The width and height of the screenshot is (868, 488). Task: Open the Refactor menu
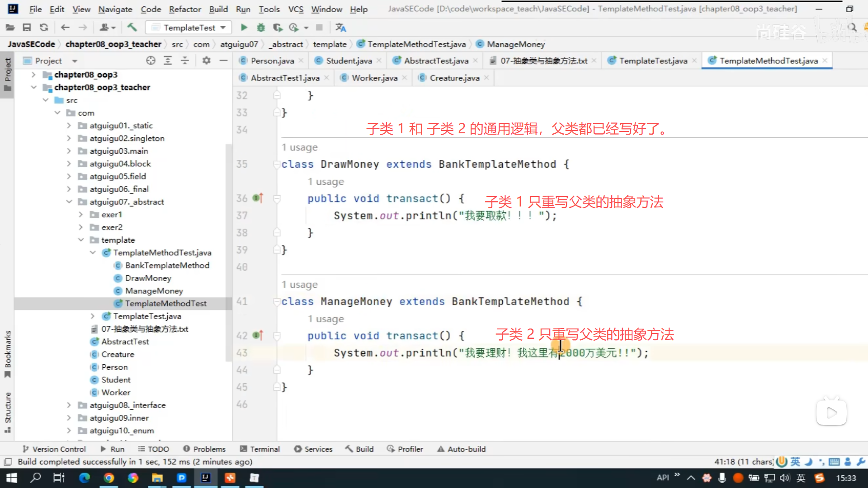pos(184,9)
